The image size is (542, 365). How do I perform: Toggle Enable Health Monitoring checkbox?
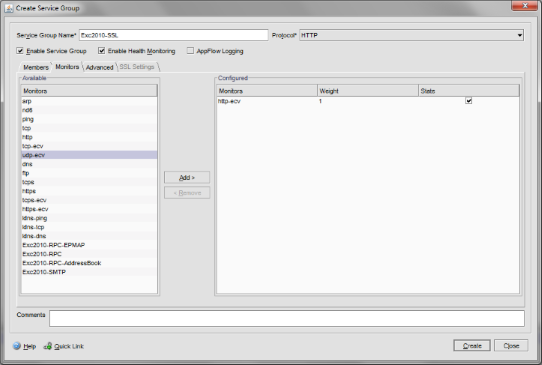point(101,51)
